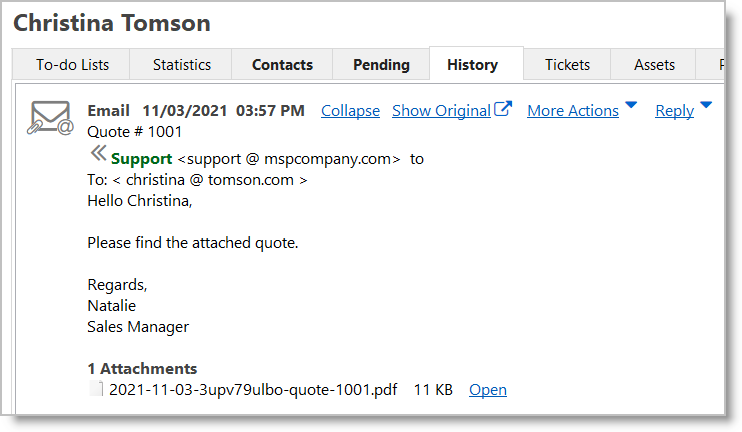Screen dimensions: 742x432
Task: Expand the More Actions dropdown arrow
Action: pyautogui.click(x=631, y=105)
